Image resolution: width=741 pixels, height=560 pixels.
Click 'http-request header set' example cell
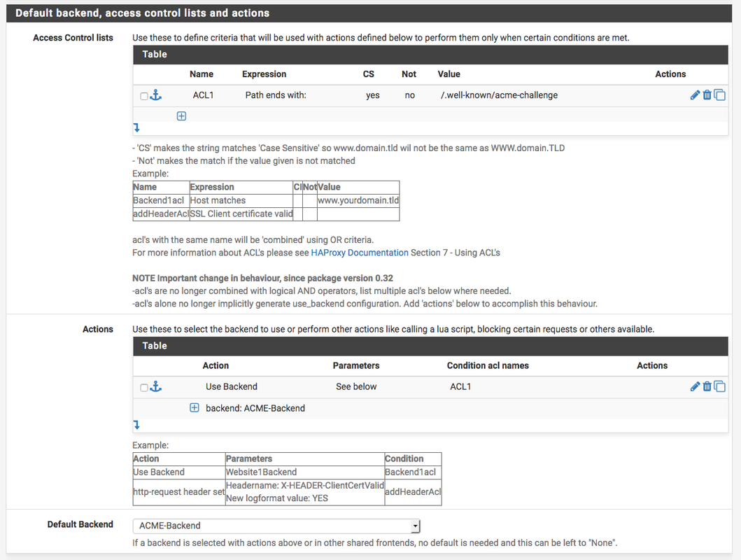point(179,491)
